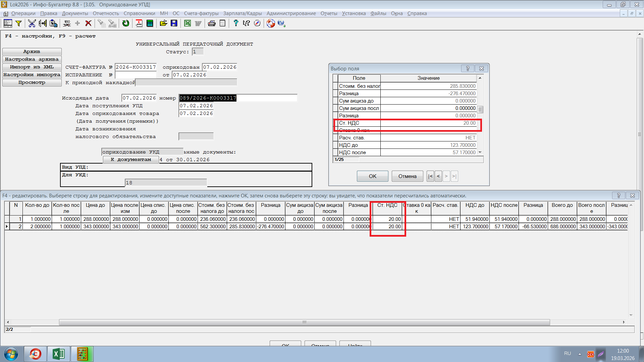
Task: Open the calculator toolbar icon
Action: pos(150,23)
